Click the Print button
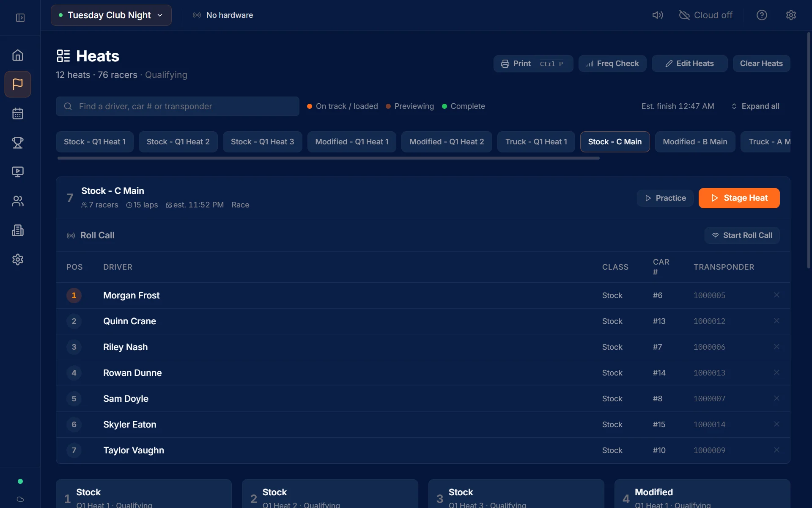Viewport: 812px width, 508px height. (x=533, y=63)
